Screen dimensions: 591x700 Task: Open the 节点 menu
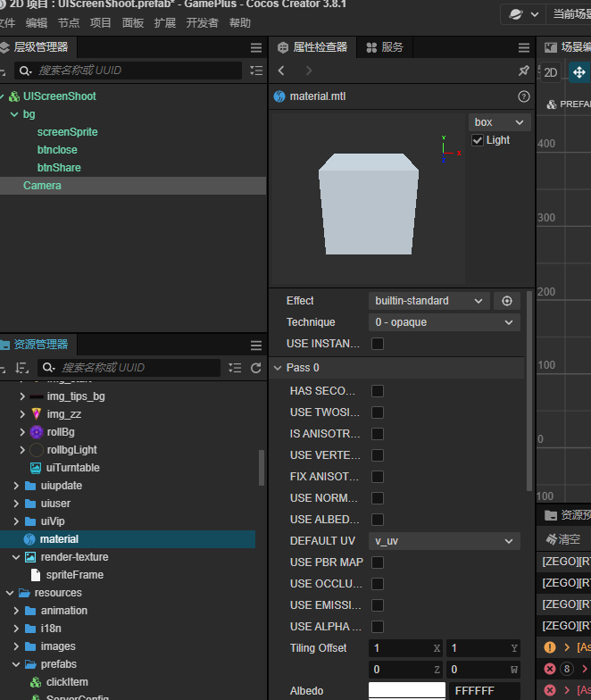tap(68, 23)
